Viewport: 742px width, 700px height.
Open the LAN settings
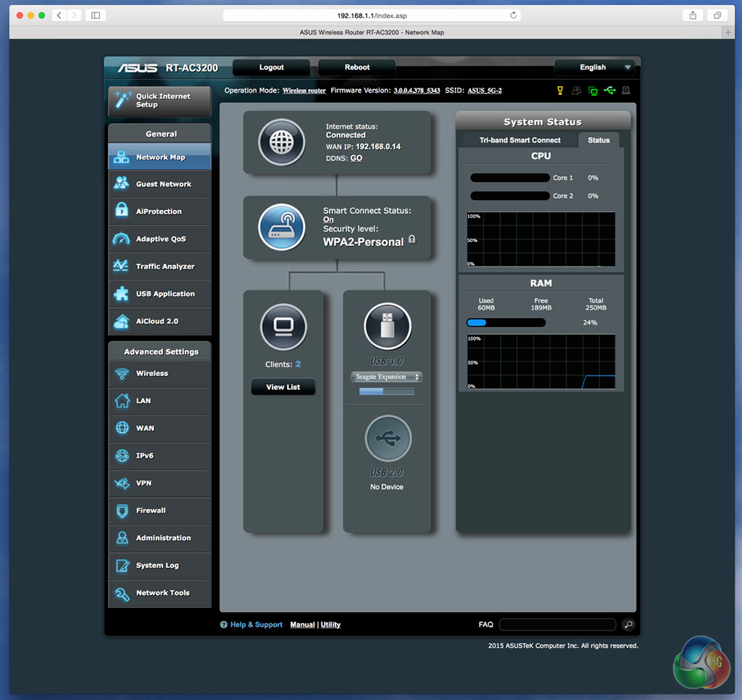tap(159, 401)
